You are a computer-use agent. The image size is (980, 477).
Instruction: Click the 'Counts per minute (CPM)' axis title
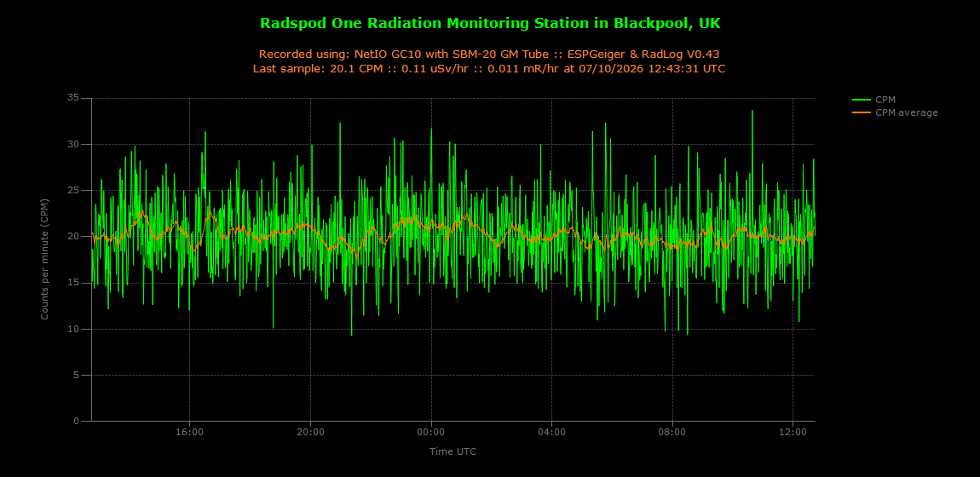[x=45, y=260]
